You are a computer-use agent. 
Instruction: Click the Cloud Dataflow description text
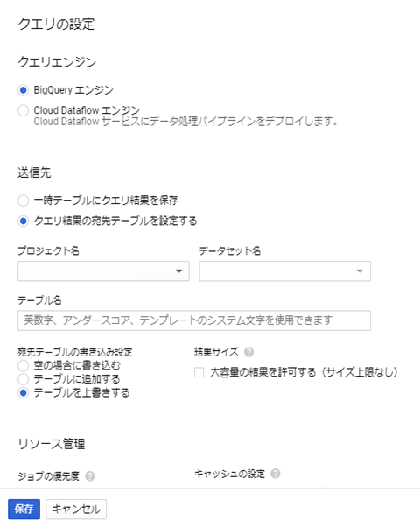185,121
